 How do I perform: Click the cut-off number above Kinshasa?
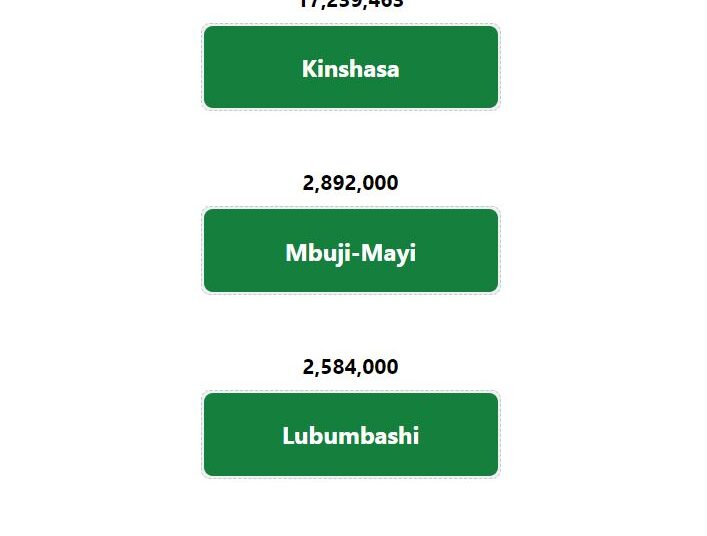(351, 4)
